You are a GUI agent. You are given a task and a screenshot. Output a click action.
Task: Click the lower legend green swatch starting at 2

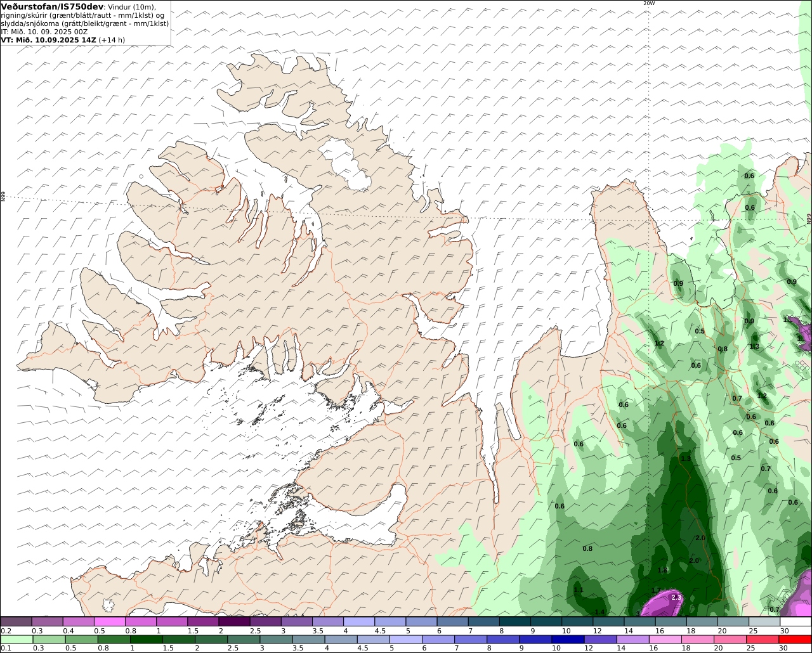[211, 640]
